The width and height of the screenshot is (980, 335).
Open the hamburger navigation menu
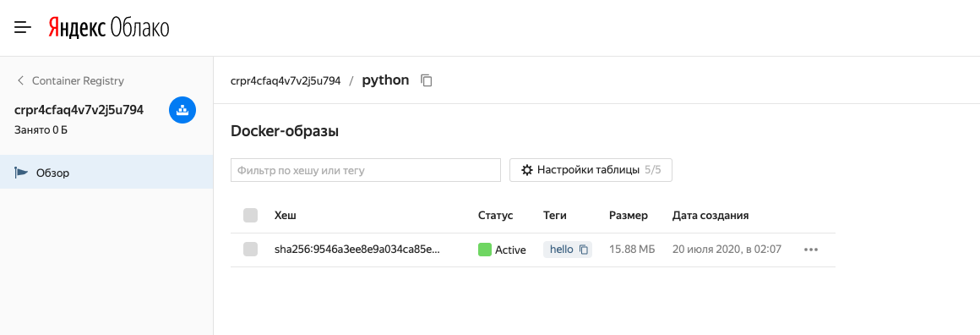pos(23,28)
